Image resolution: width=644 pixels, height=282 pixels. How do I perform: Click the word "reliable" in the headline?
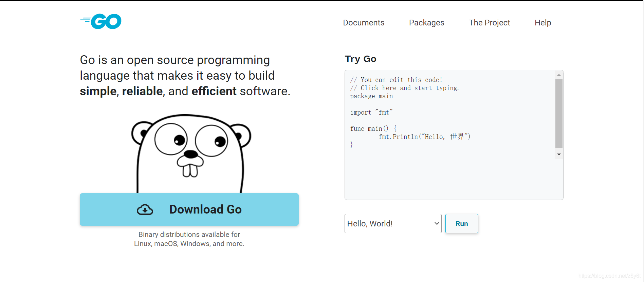(142, 91)
